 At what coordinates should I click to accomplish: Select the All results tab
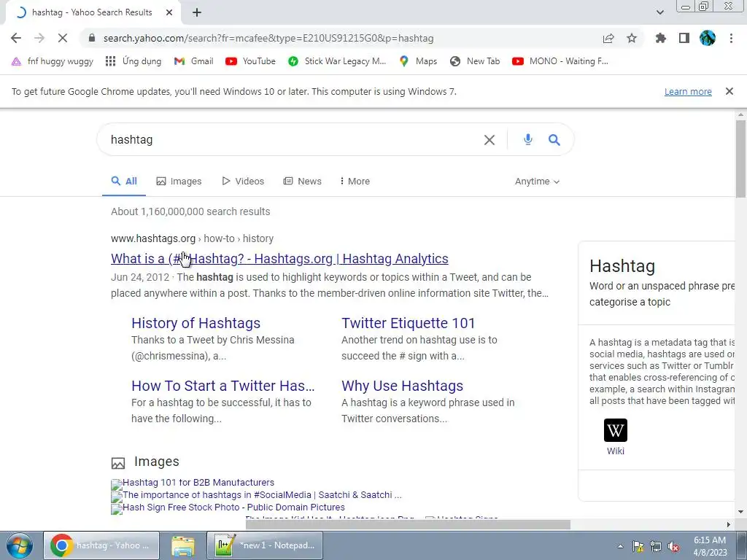pos(124,181)
